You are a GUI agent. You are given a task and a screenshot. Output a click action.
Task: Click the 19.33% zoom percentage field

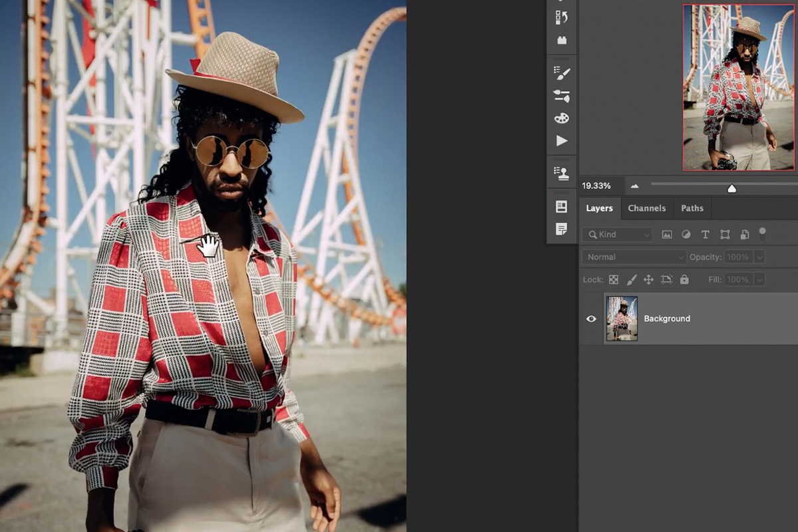[599, 186]
